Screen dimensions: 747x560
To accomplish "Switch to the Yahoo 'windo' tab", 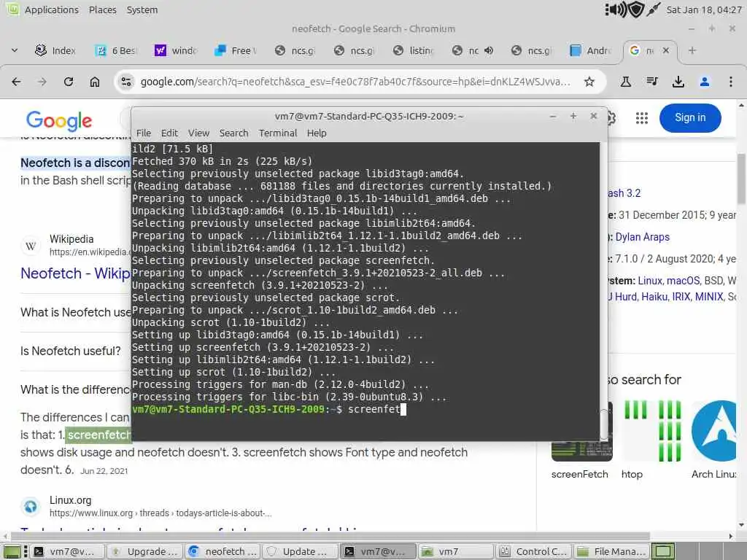I will click(177, 50).
